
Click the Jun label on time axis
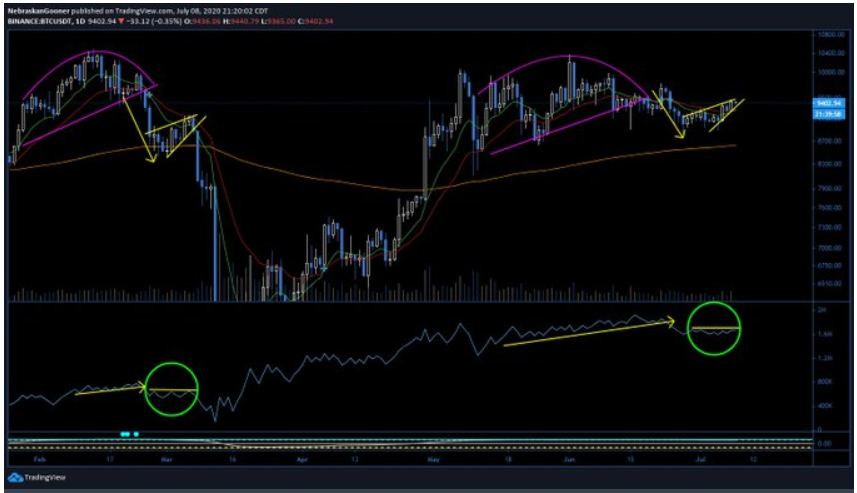[x=569, y=460]
